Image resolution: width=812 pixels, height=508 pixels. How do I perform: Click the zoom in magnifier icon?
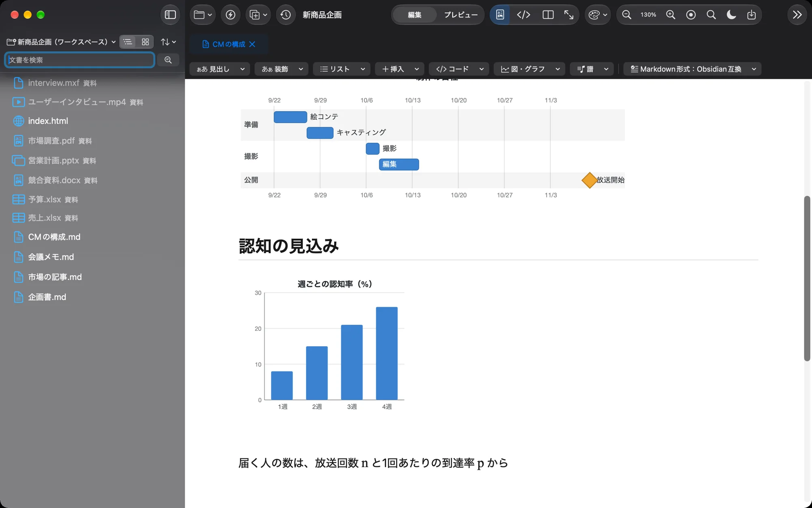tap(671, 15)
